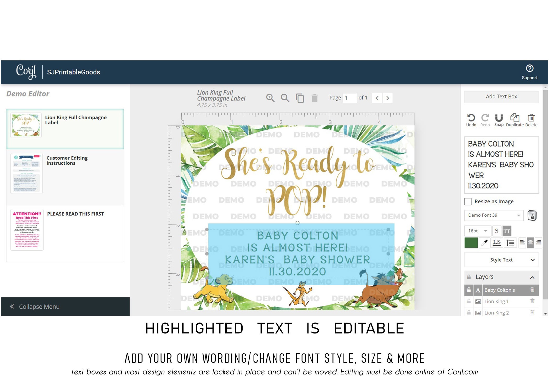Select the eyedropper color picker tool
This screenshot has width=549, height=392.
tap(484, 243)
